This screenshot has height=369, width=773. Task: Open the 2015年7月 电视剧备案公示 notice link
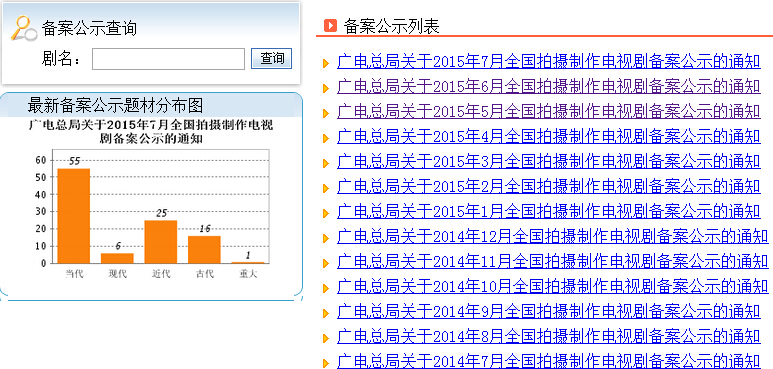click(549, 62)
